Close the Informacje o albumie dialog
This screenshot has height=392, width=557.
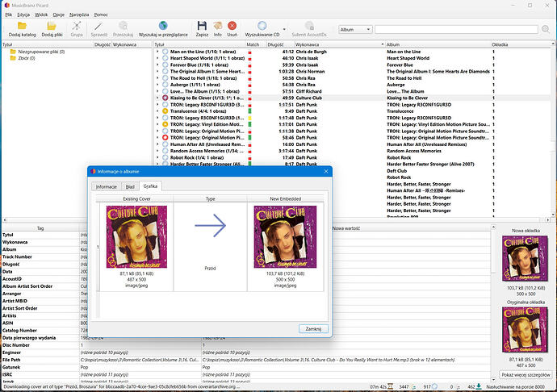[x=326, y=172]
